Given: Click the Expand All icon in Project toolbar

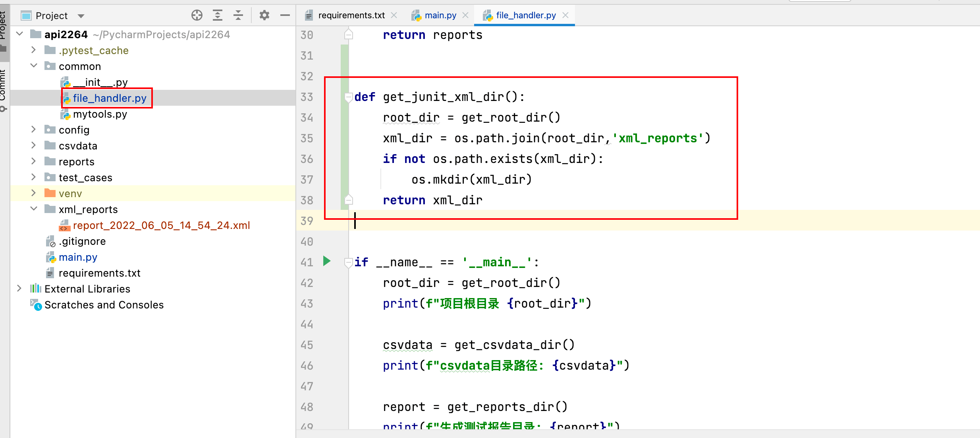Looking at the screenshot, I should click(x=218, y=16).
